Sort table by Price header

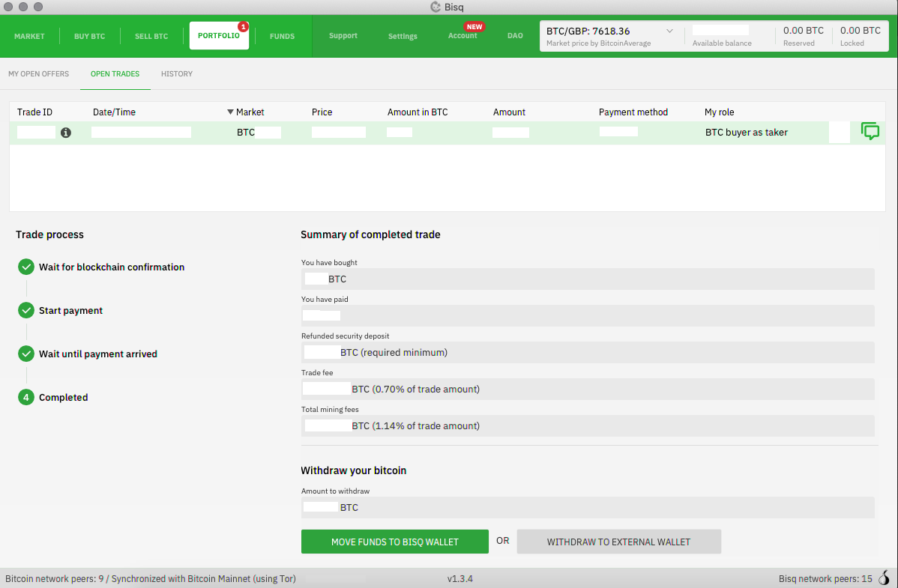[322, 112]
